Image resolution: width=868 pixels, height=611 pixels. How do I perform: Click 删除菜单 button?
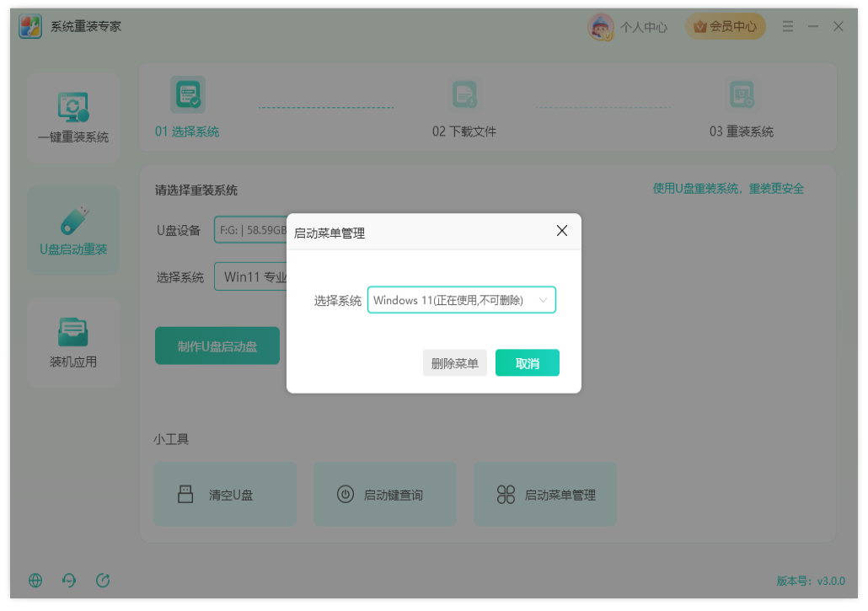pos(454,363)
